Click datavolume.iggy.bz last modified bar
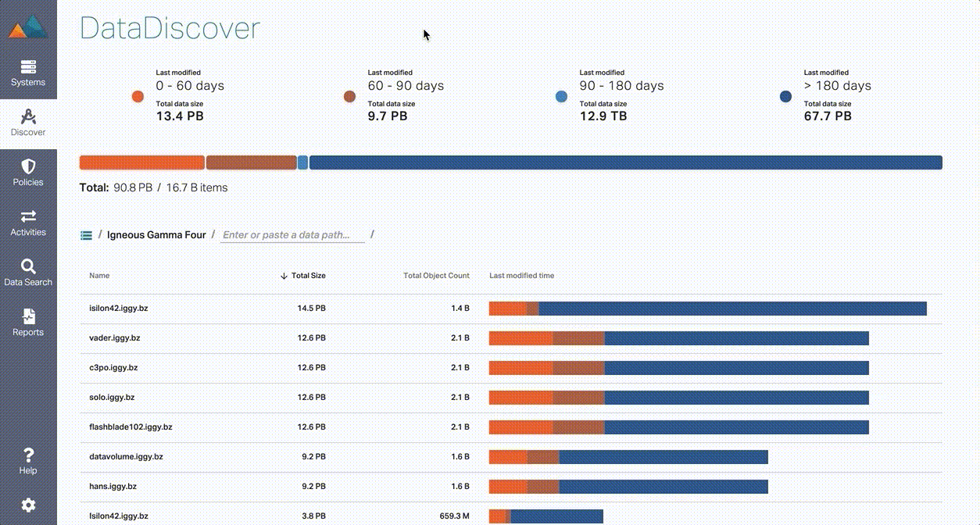The image size is (980, 525). pos(628,457)
